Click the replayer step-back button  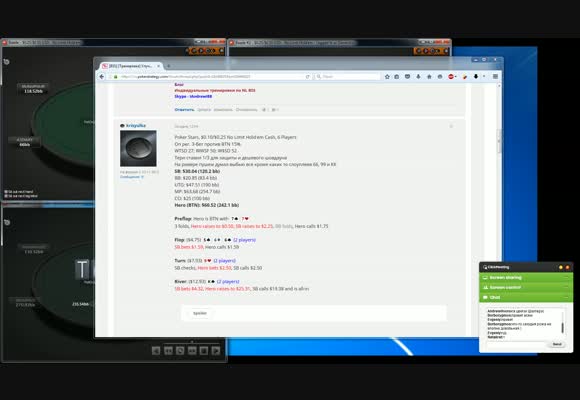(156, 350)
